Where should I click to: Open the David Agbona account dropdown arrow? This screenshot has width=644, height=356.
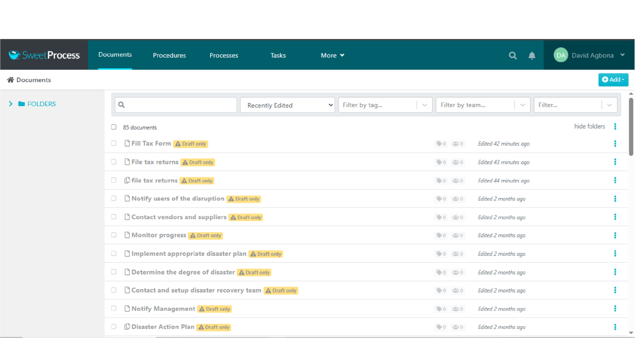click(x=622, y=55)
